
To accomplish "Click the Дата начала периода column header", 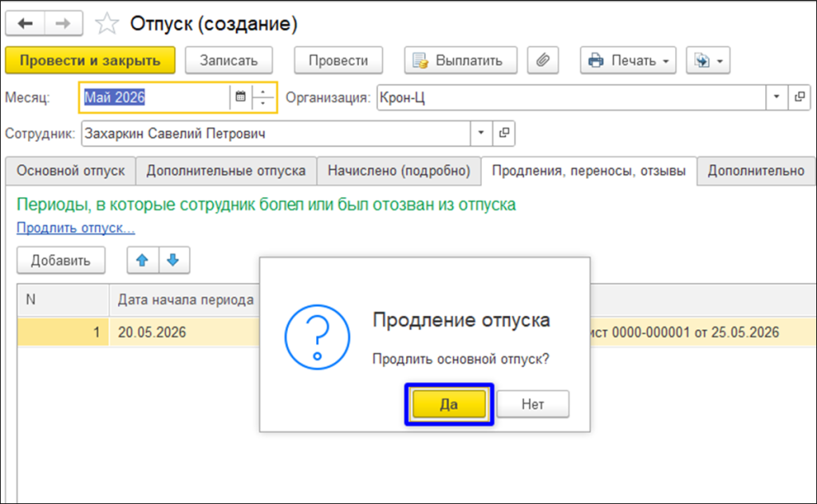I will pos(184,300).
